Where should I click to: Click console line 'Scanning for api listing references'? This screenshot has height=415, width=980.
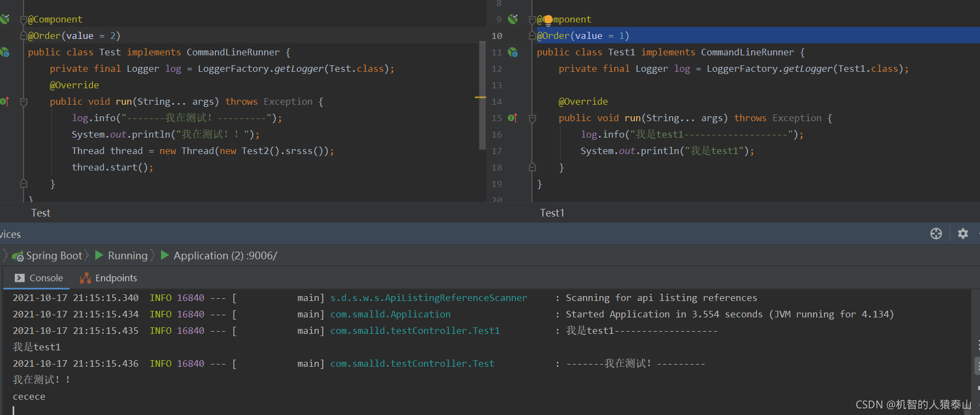661,298
